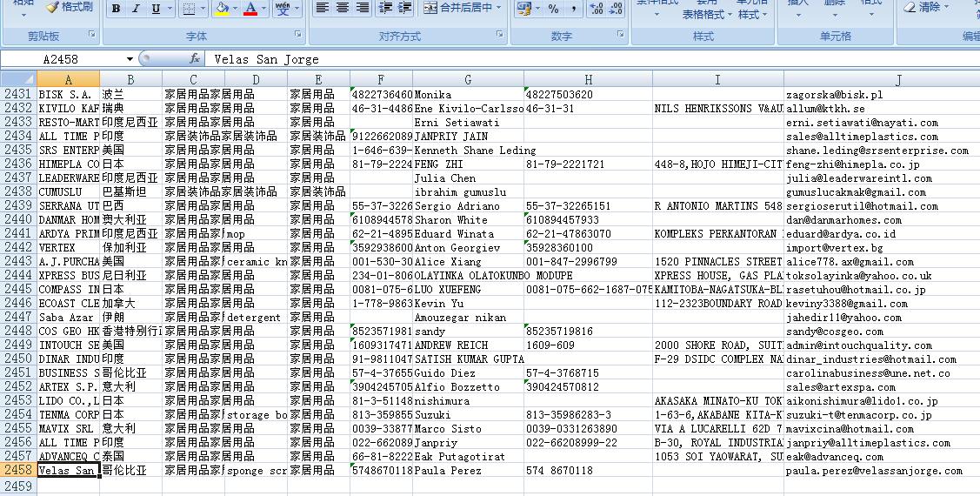This screenshot has height=496, width=980.
Task: Click cell containing admin@intouchquality.com
Action: (x=882, y=345)
